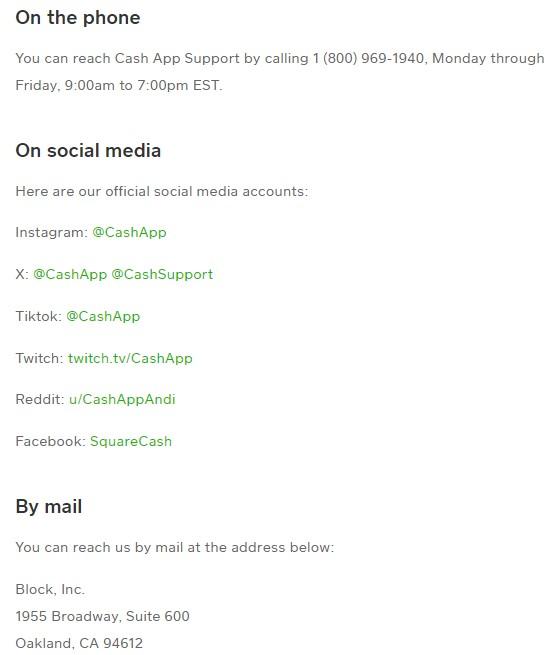Visit the Tiktok @CashApp link

pos(103,316)
